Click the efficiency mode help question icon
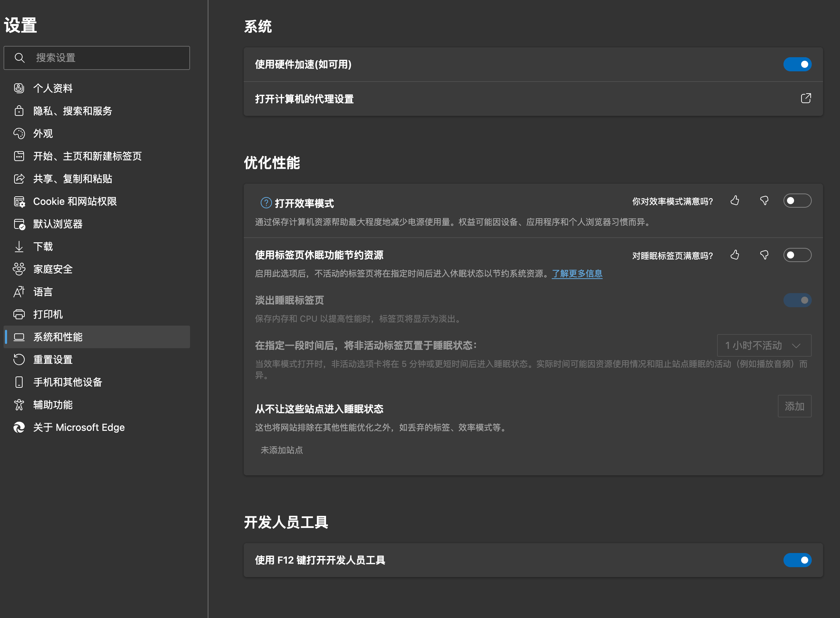The width and height of the screenshot is (840, 618). coord(266,203)
